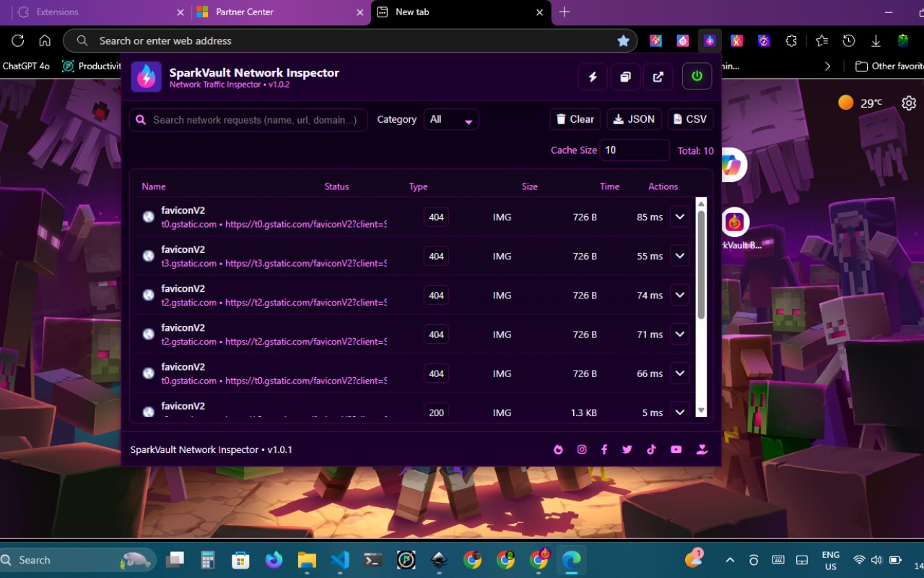
Task: Expand the 71 ms faviconV2 row
Action: [679, 334]
